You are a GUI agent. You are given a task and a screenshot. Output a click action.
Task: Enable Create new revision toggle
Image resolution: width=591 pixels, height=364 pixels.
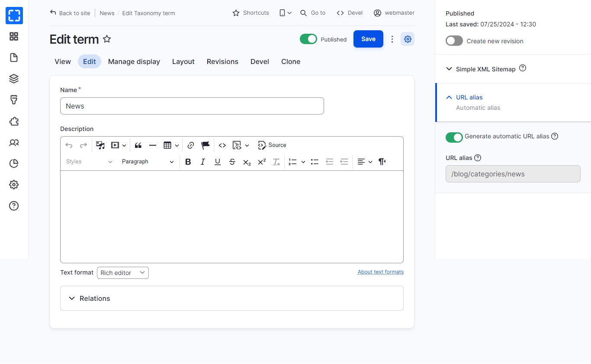(x=454, y=41)
